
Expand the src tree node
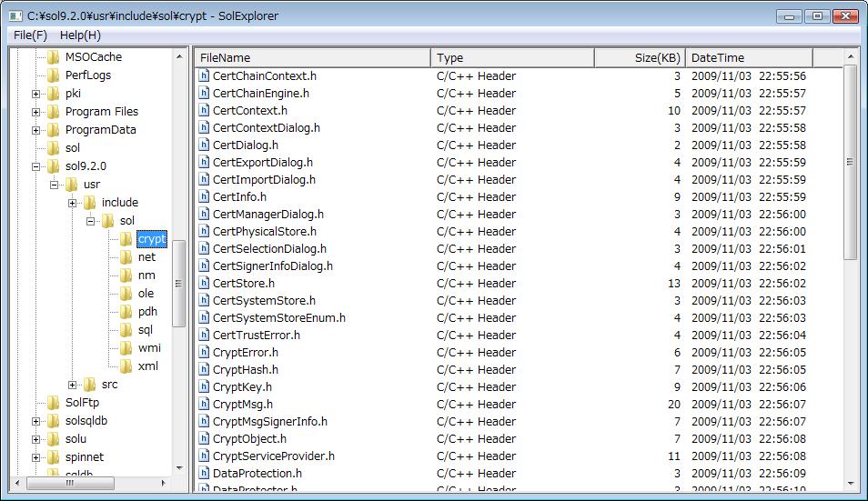point(73,385)
